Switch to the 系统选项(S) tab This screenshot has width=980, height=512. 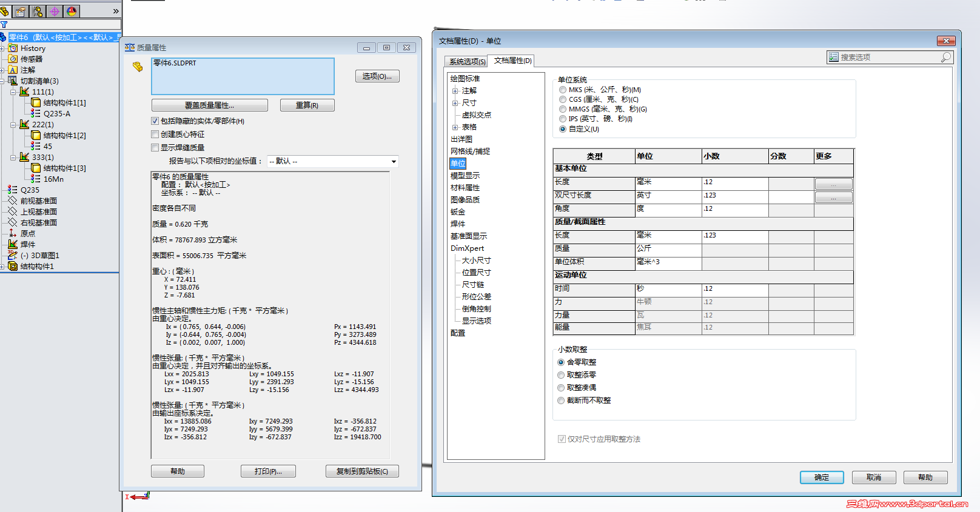click(467, 61)
